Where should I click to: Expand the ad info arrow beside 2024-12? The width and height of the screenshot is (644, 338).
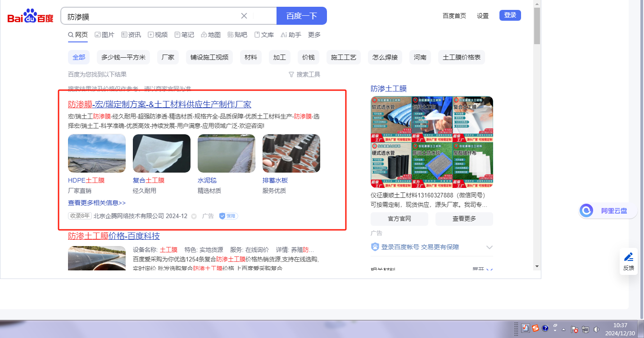(194, 216)
